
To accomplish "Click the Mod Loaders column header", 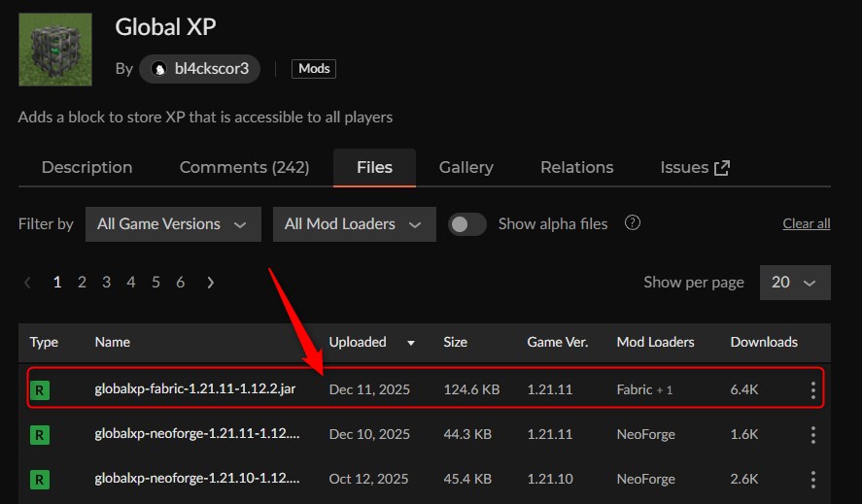I will coord(655,343).
